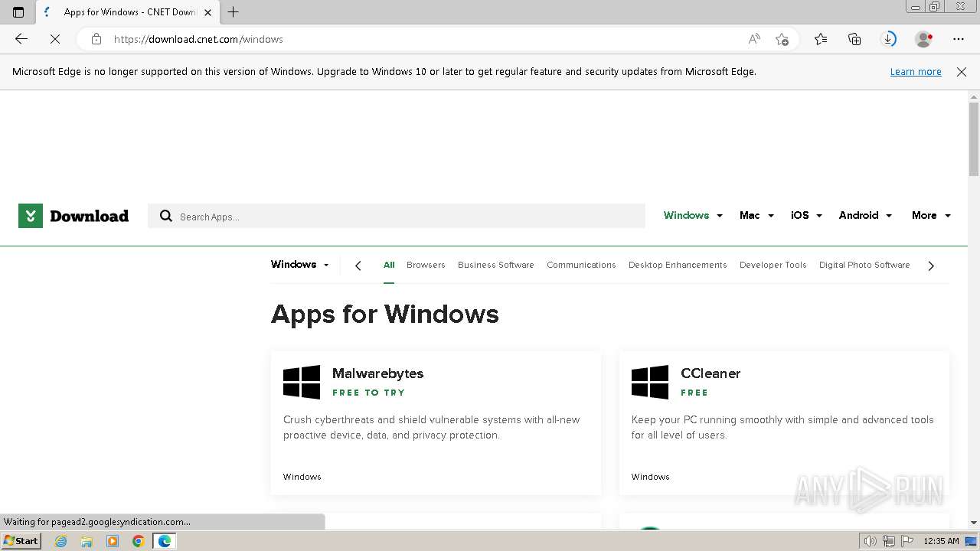The width and height of the screenshot is (980, 551).
Task: Click the network tray icon
Action: [x=888, y=541]
